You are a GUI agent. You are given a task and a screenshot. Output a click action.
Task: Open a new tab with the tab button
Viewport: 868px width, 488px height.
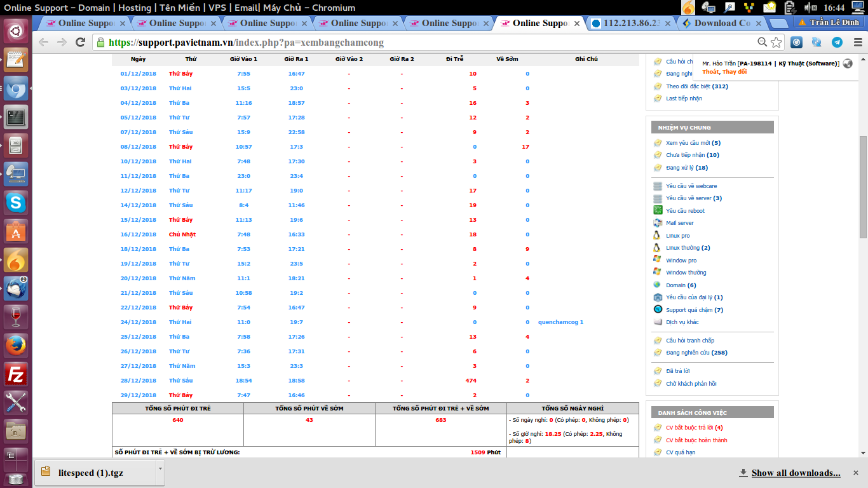point(777,24)
